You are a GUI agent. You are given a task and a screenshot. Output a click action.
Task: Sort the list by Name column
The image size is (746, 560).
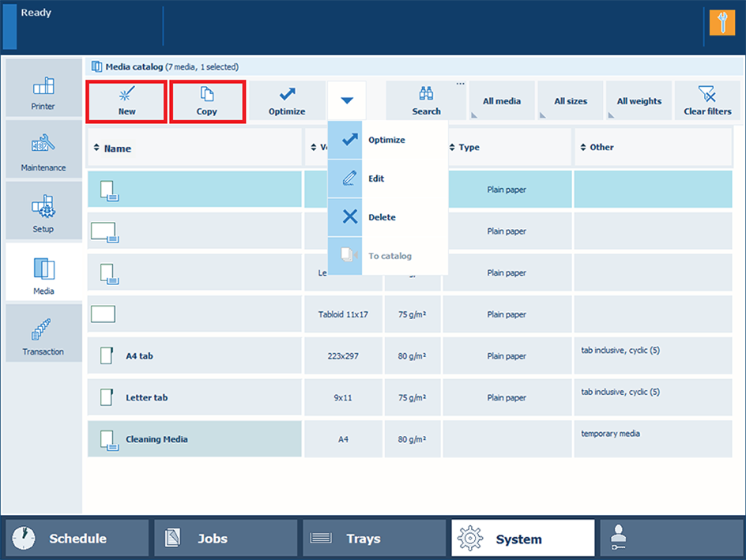117,148
